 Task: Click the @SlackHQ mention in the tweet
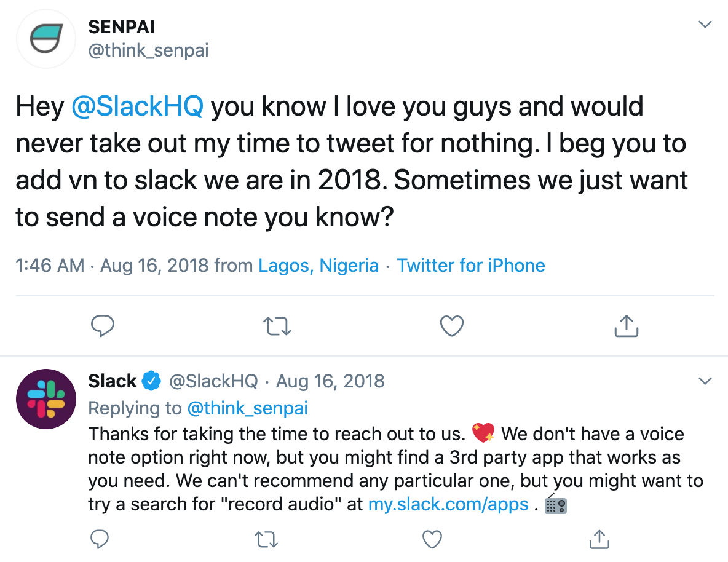[138, 106]
